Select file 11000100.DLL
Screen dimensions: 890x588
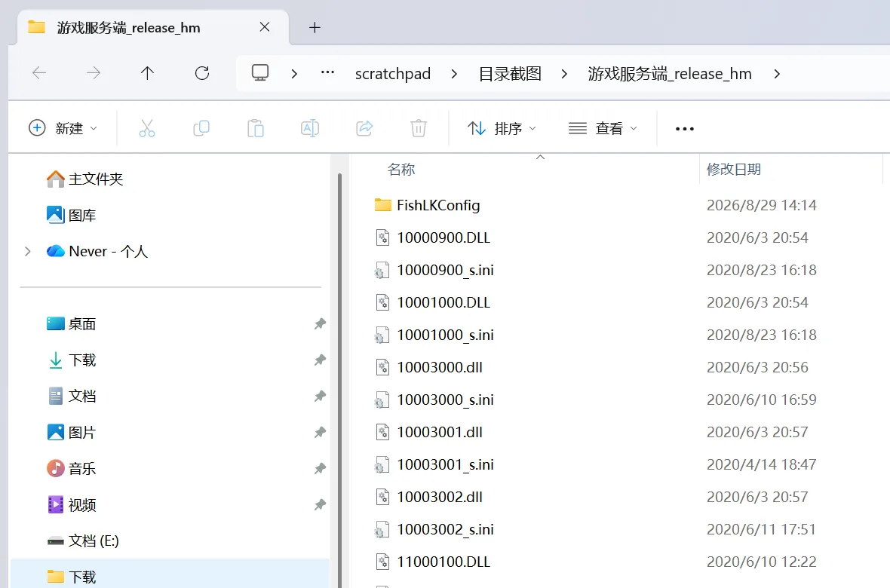[432, 562]
